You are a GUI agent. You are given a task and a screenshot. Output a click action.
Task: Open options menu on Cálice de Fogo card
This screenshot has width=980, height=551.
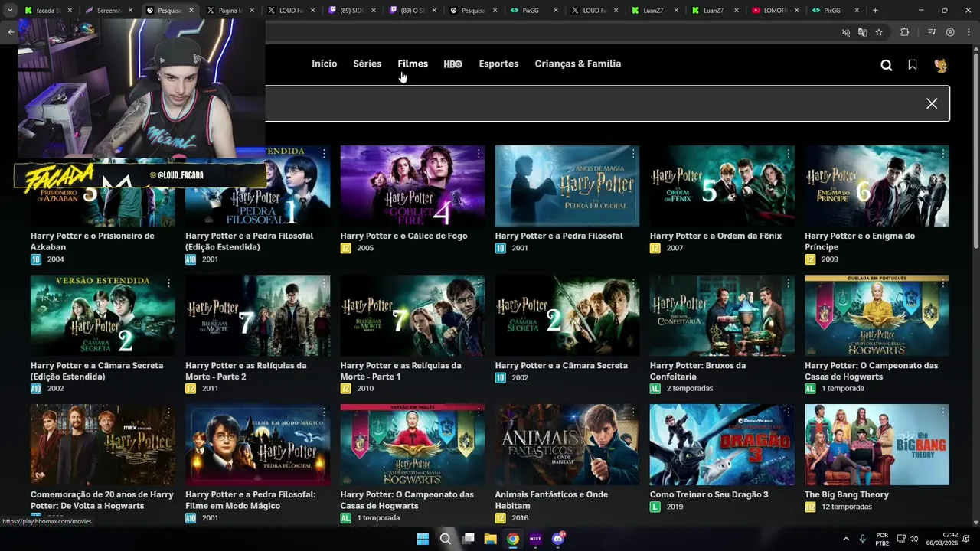[x=479, y=154]
